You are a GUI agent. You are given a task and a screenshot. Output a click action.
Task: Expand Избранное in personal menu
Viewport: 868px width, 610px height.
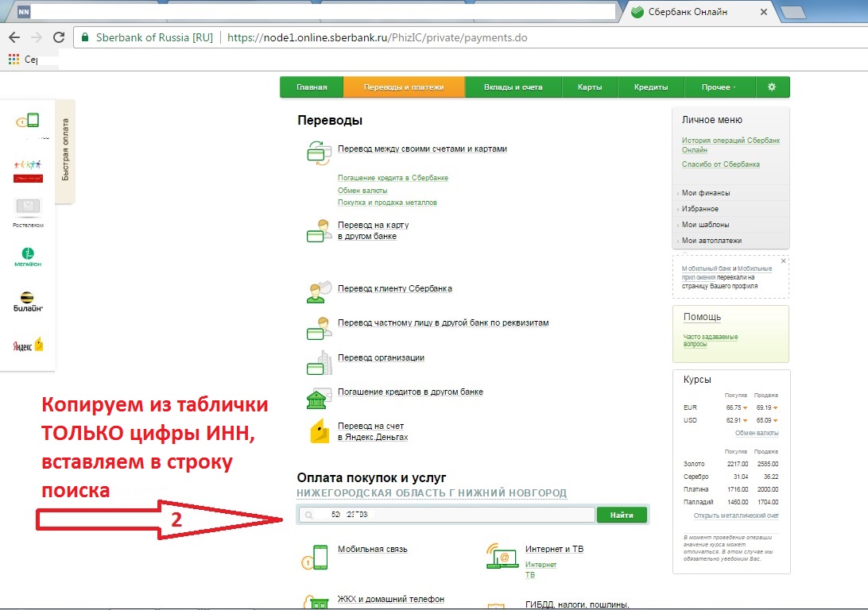pyautogui.click(x=699, y=208)
